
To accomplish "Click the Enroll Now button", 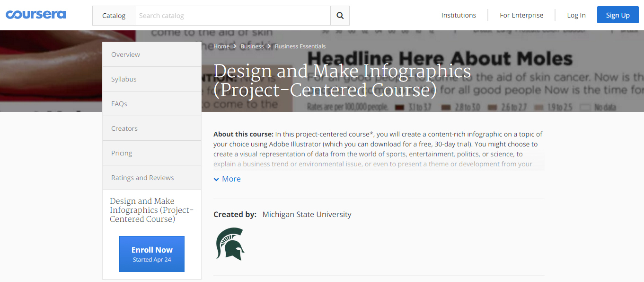I will (152, 254).
